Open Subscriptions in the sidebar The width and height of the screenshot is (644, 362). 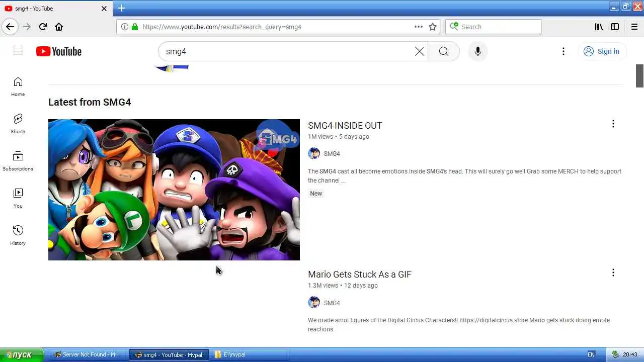click(18, 161)
